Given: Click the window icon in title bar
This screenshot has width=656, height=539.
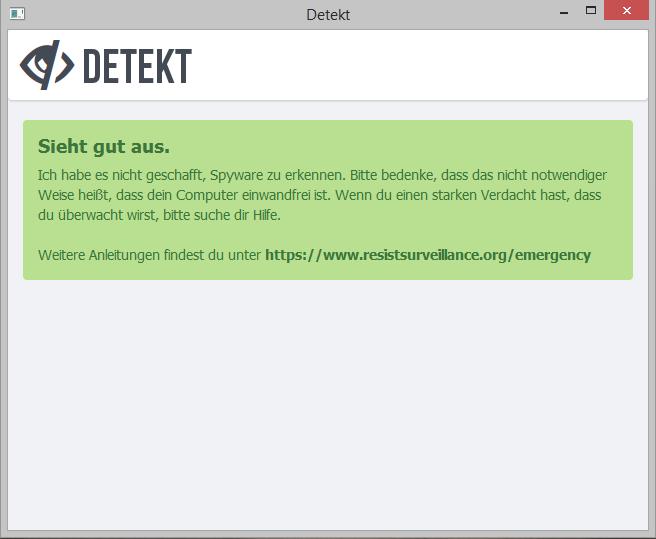Looking at the screenshot, I should pos(17,14).
